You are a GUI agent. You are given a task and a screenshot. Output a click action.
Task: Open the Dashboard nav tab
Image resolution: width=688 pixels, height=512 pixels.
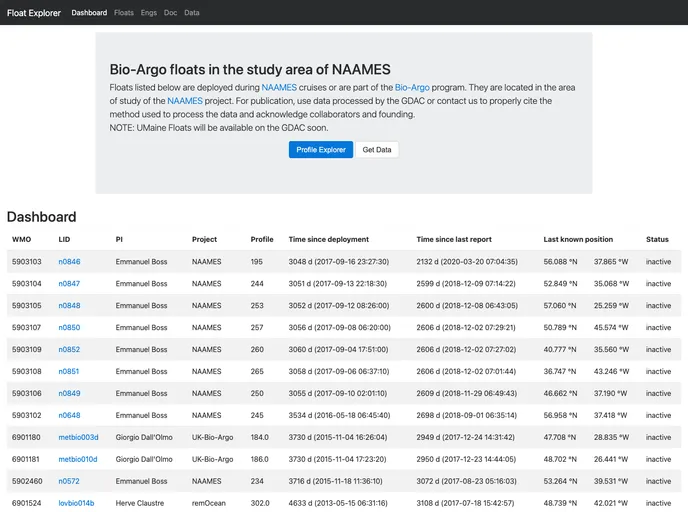tap(89, 13)
